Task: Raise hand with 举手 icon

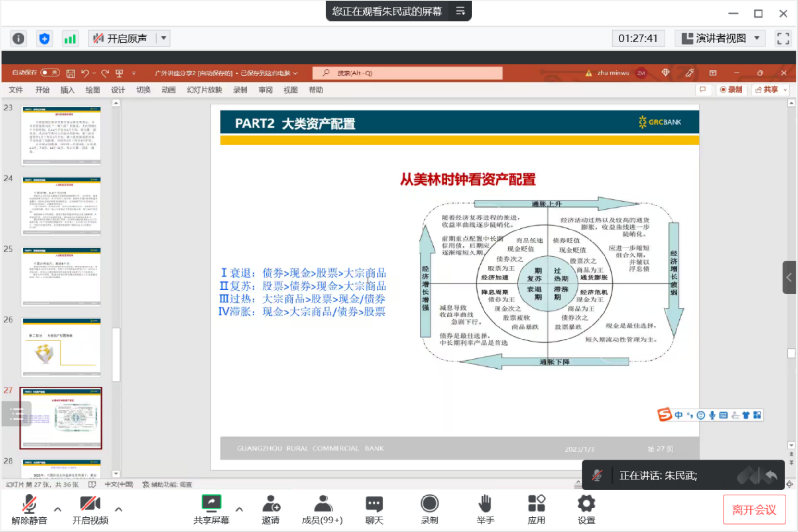Action: 485,509
